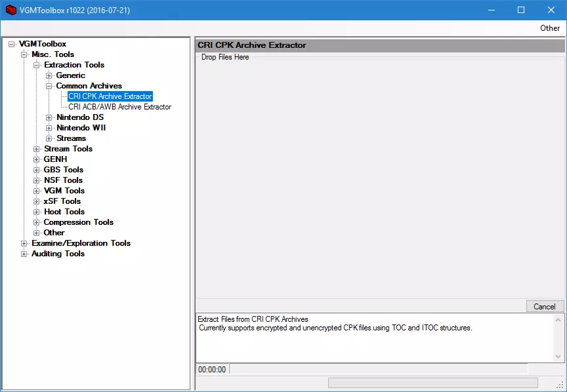Expand the Hoot Tools node
567x392 pixels.
tap(37, 212)
